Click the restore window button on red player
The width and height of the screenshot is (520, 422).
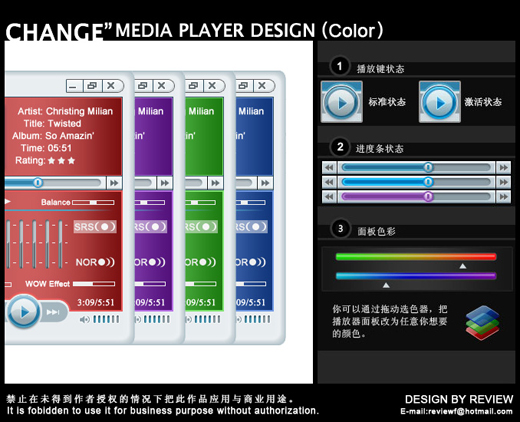pos(92,86)
